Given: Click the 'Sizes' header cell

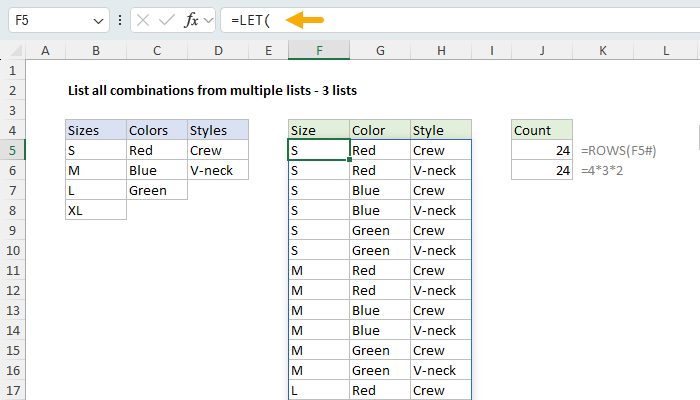Looking at the screenshot, I should coord(96,130).
